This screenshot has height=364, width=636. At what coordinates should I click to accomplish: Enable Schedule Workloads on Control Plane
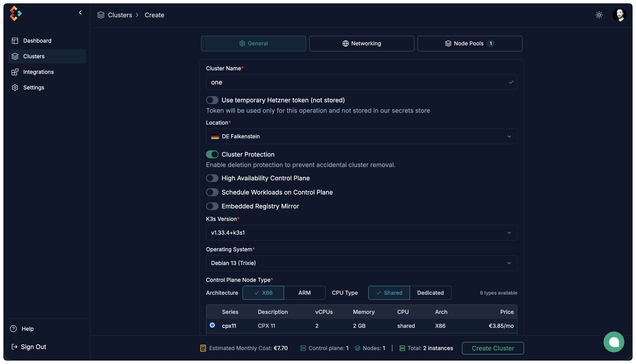pyautogui.click(x=212, y=192)
